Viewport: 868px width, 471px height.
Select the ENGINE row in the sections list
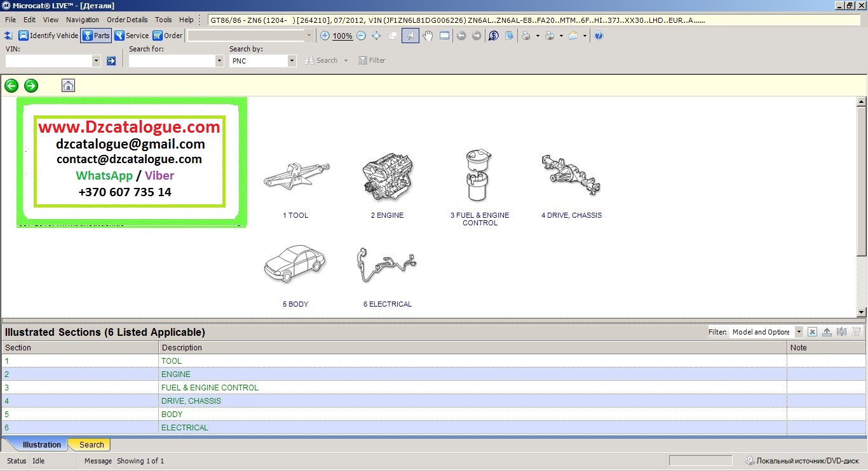tap(433, 374)
